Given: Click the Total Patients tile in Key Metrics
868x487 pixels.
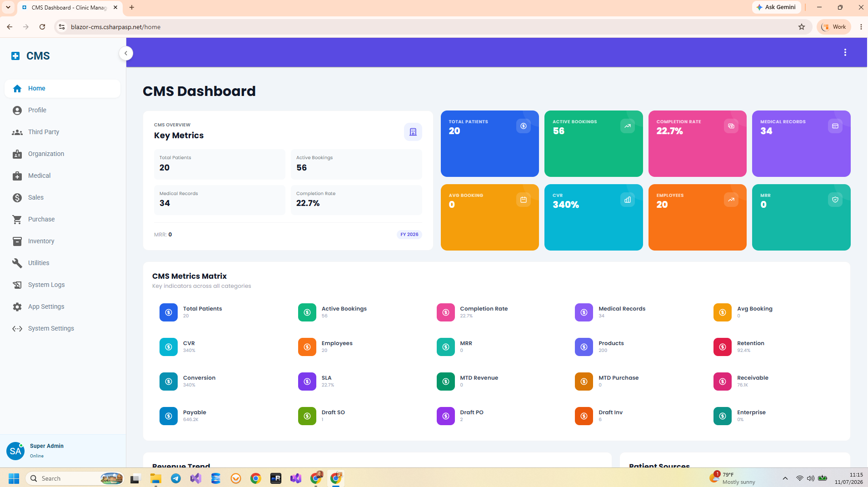Looking at the screenshot, I should tap(219, 164).
